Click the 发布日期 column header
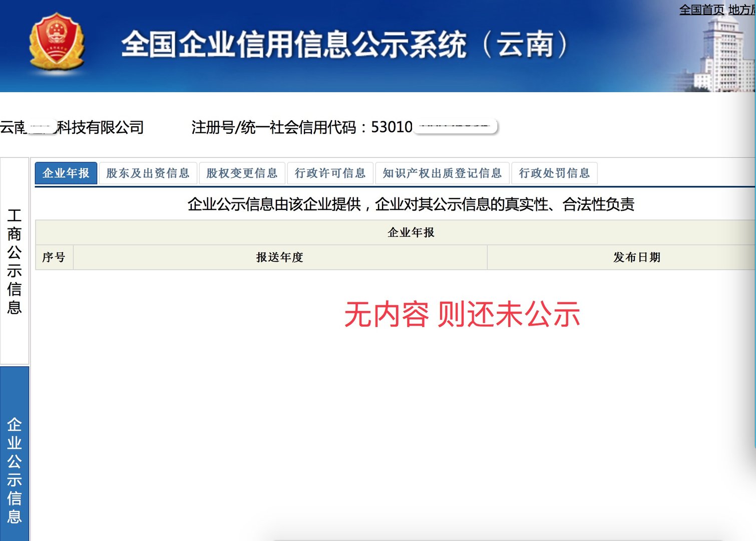 [636, 257]
